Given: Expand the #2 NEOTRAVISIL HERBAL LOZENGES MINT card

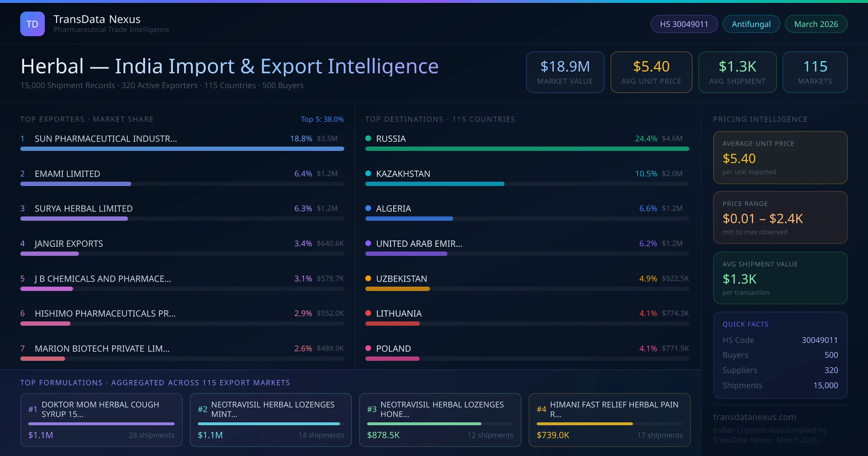Looking at the screenshot, I should click(x=271, y=420).
